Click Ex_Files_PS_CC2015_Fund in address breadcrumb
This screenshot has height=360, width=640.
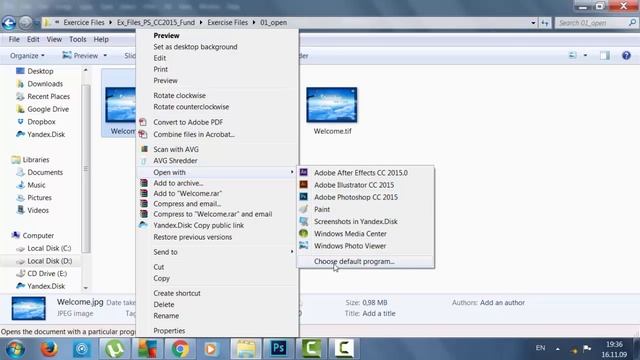156,22
